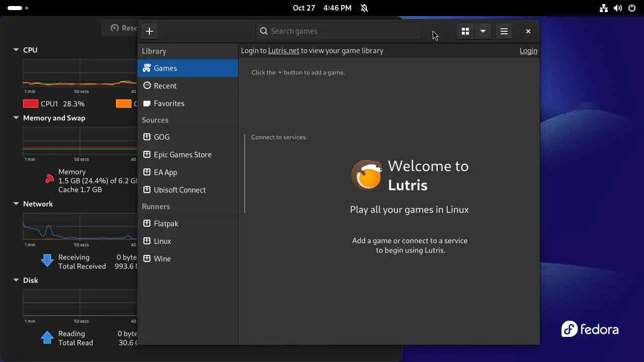Select the Epic Games Store source
The image size is (644, 362).
[x=188, y=154]
